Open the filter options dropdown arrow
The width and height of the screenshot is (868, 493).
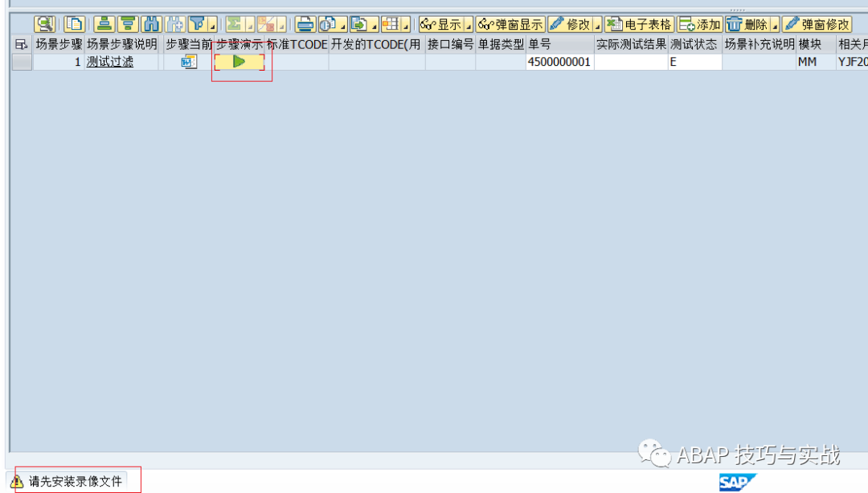212,26
